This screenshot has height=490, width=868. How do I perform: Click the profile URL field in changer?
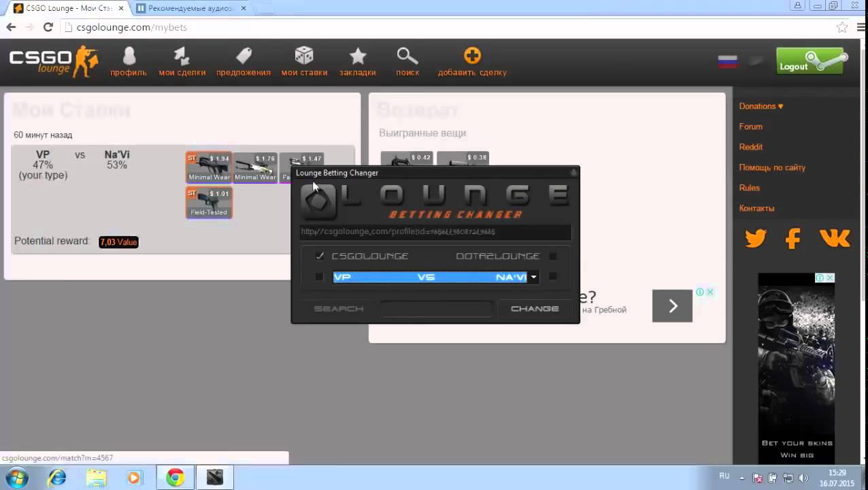(x=435, y=232)
